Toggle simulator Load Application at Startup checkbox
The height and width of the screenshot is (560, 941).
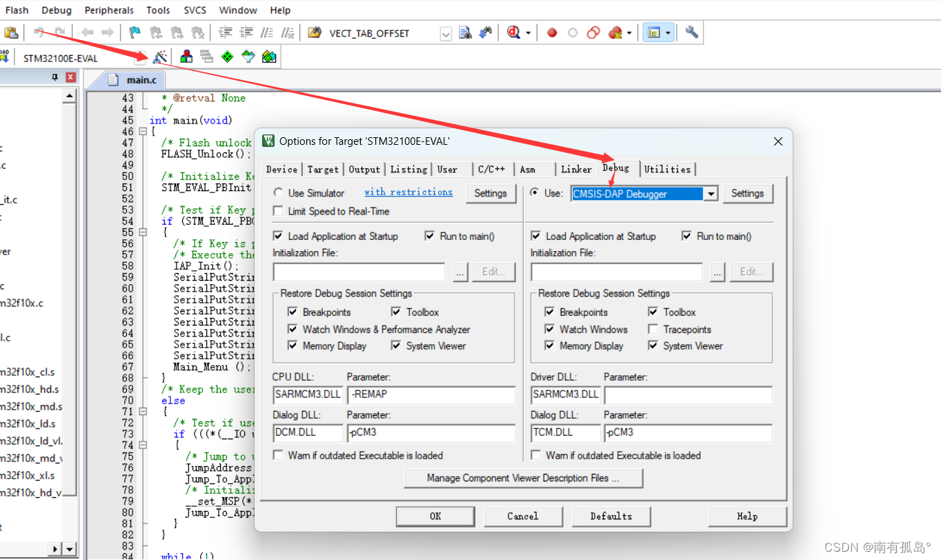(x=279, y=236)
